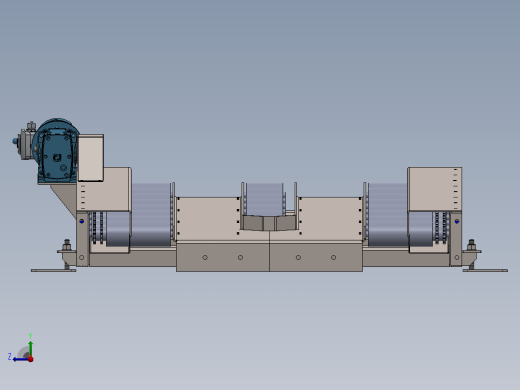
Task: Click the hex nut on the right mounting bracket
Action: click(x=471, y=246)
